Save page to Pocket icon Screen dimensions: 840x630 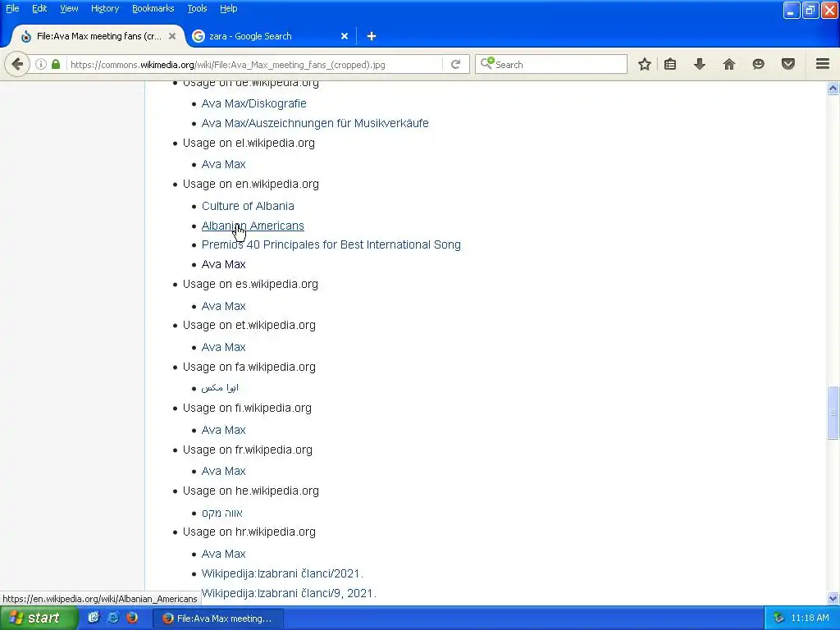click(x=788, y=64)
